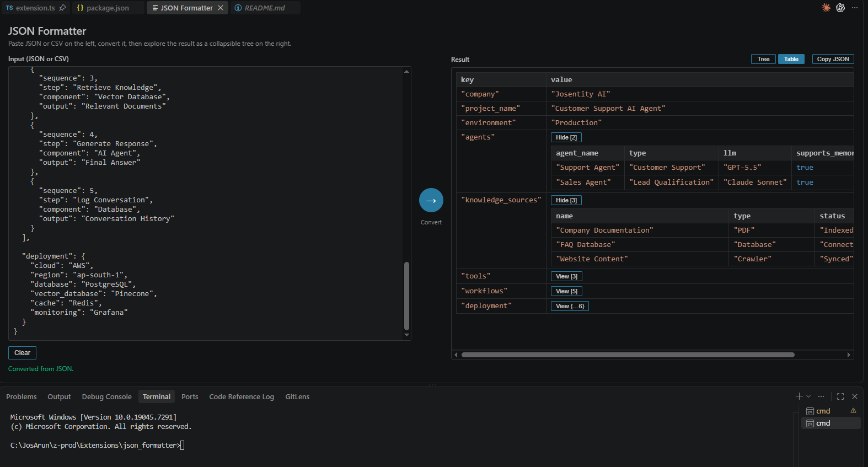Close the JSON Formatter tab

click(x=221, y=8)
